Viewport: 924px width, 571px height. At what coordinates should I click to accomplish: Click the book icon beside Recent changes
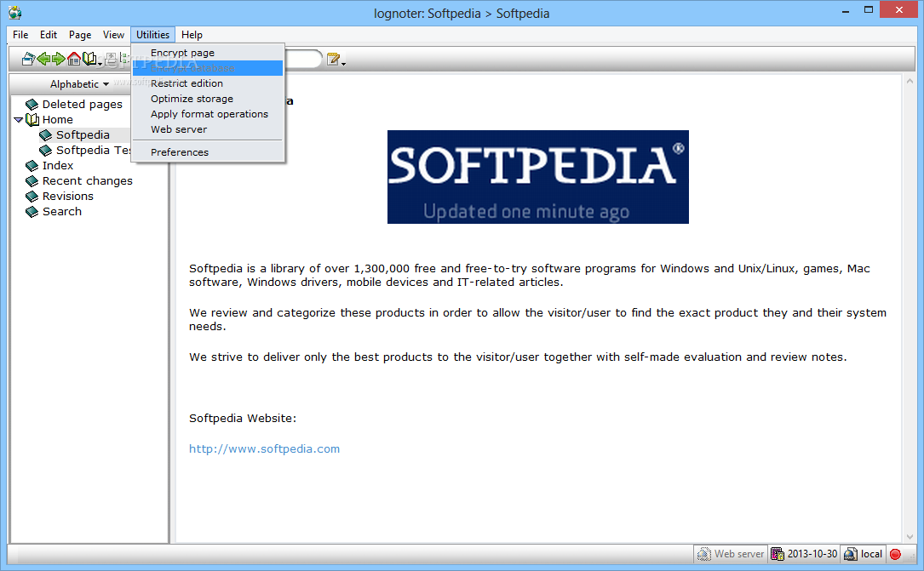tap(32, 181)
